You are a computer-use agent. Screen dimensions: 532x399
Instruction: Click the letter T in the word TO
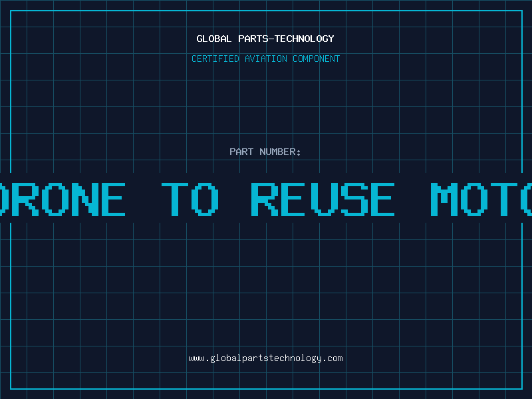click(x=175, y=199)
